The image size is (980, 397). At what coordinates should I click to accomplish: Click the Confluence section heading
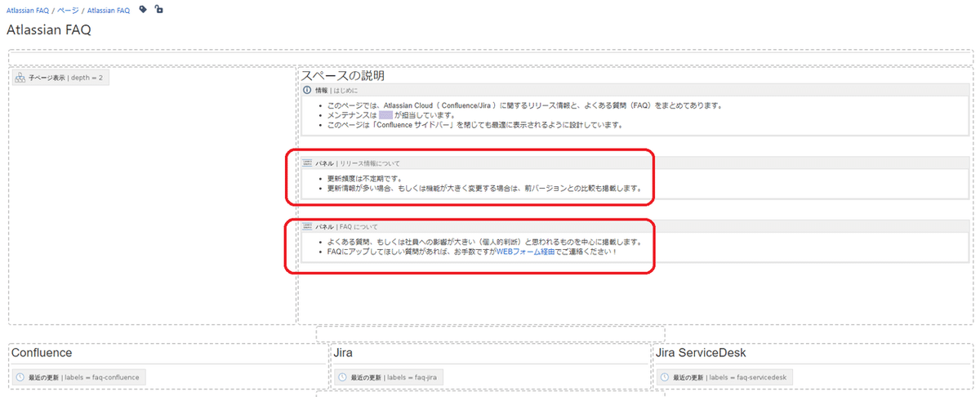tap(42, 353)
